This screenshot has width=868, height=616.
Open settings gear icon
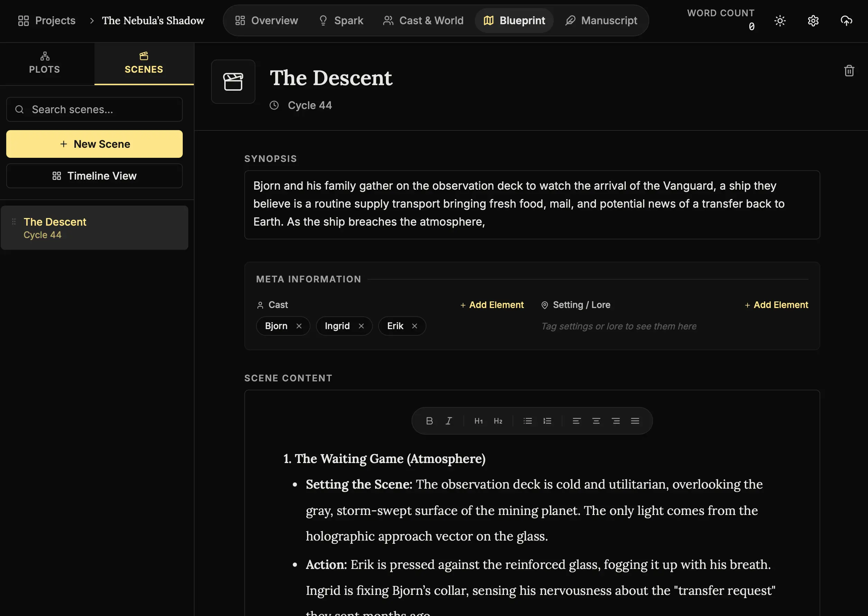coord(813,20)
